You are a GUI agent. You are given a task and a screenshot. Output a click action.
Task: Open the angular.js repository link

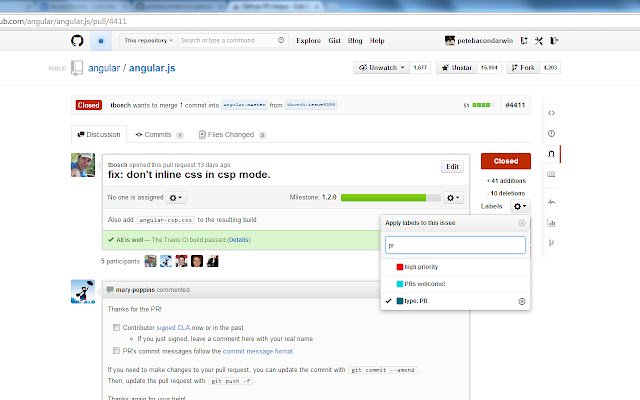[152, 68]
